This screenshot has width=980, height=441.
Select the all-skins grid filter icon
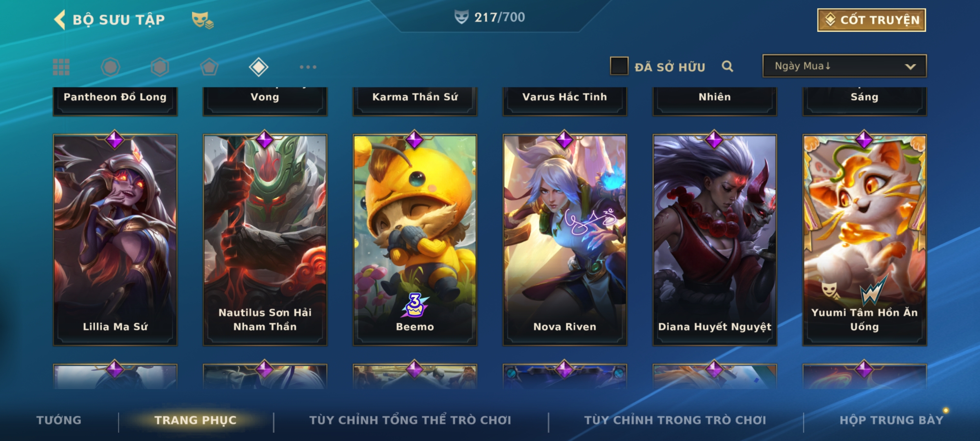point(61,67)
